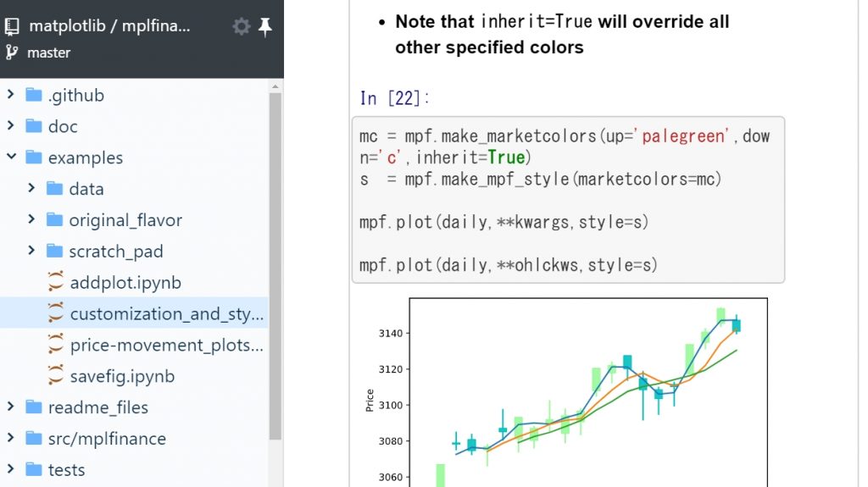
Task: Click the addplot.ipynb notebook icon
Action: click(56, 283)
